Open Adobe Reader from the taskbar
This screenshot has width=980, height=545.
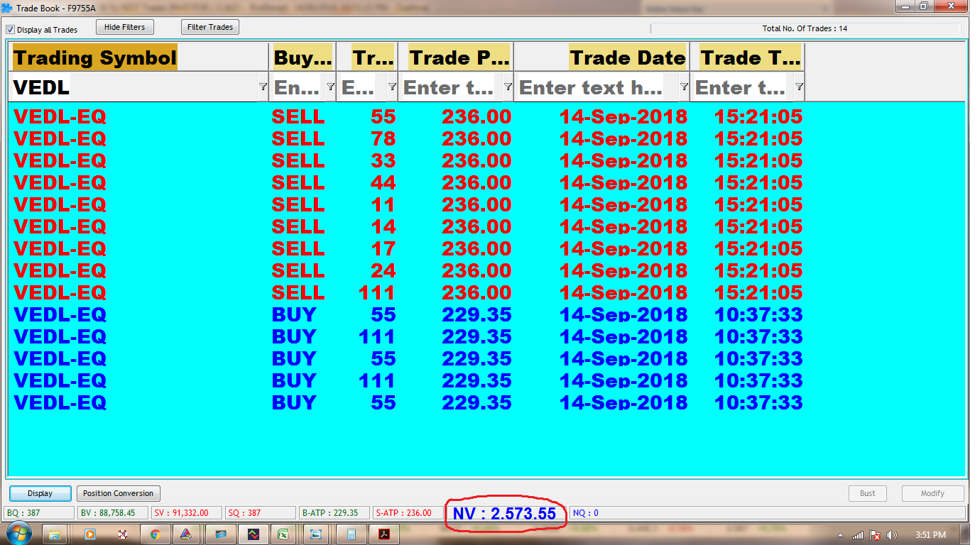point(384,534)
